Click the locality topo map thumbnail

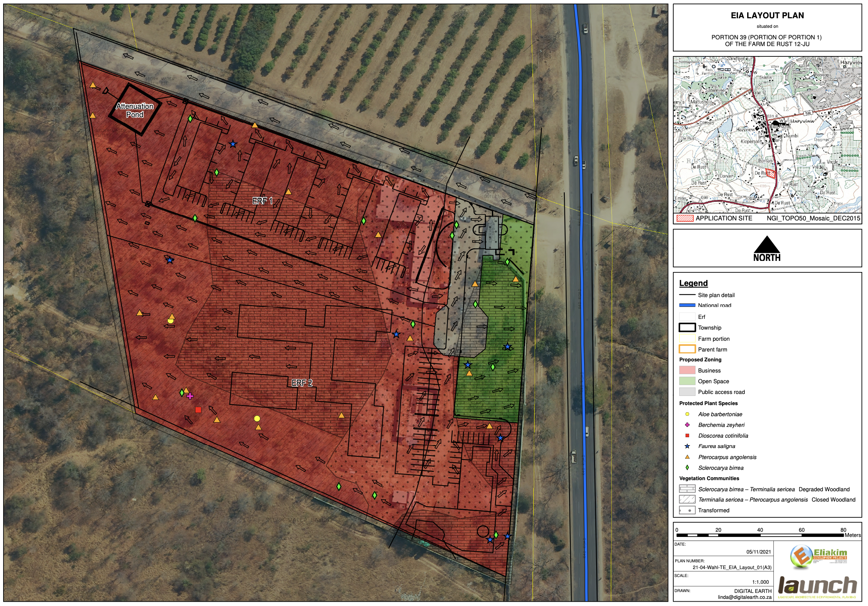pyautogui.click(x=767, y=135)
